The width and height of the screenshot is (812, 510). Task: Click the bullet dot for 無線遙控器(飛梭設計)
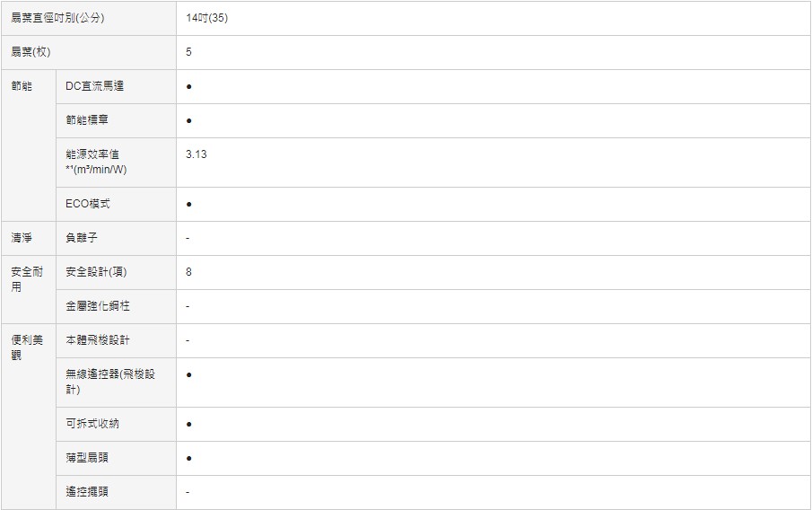(x=189, y=374)
